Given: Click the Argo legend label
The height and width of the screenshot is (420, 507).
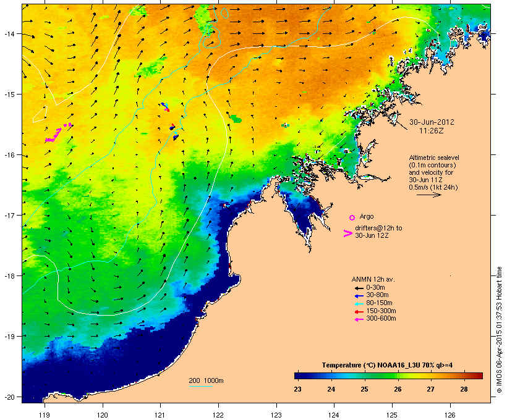Looking at the screenshot, I should tap(367, 216).
